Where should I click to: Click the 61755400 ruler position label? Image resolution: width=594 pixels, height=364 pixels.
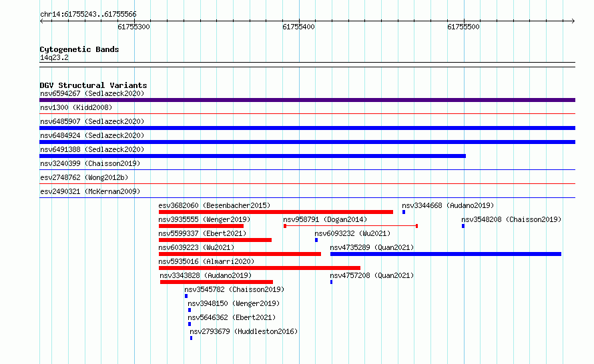point(298,27)
